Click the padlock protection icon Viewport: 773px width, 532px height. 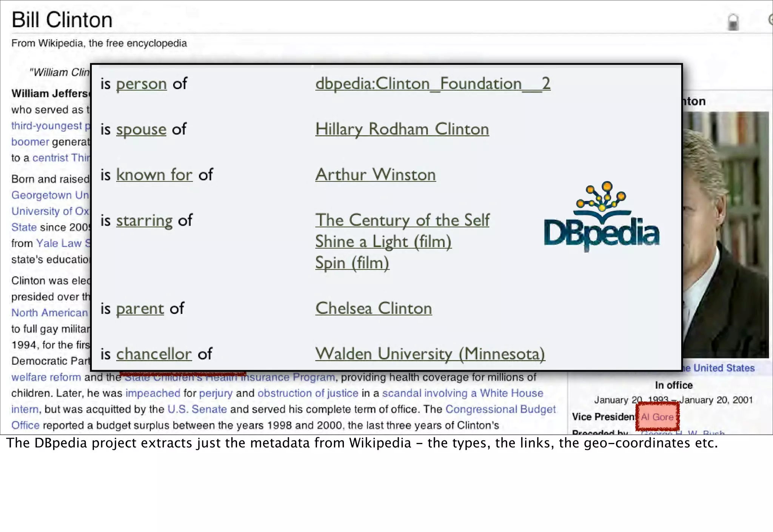733,22
